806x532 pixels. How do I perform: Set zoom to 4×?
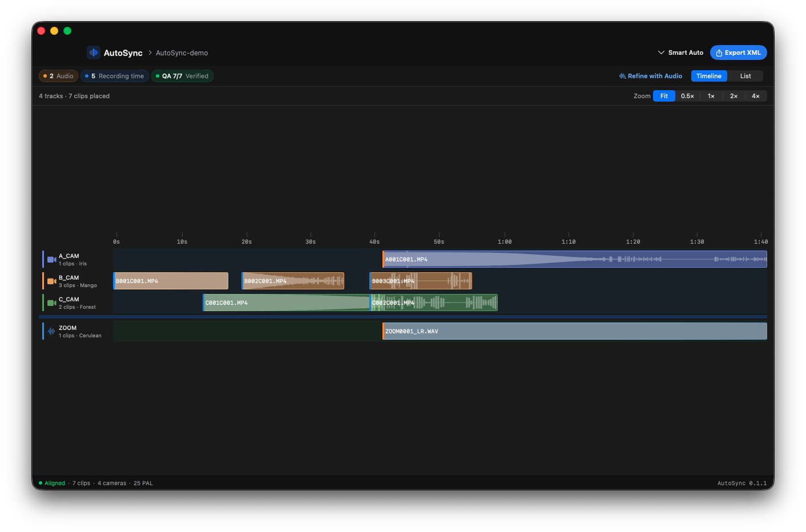coord(756,96)
